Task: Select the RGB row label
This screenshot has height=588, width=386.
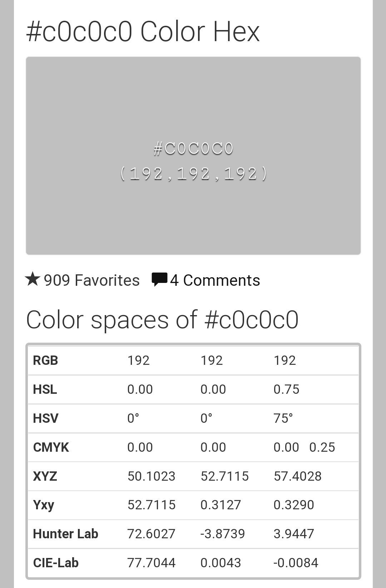Action: (x=45, y=361)
